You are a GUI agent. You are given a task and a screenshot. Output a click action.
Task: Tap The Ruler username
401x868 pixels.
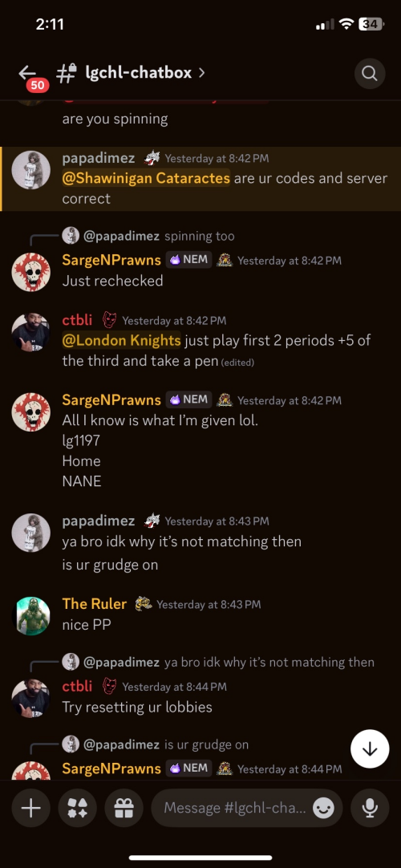[95, 603]
